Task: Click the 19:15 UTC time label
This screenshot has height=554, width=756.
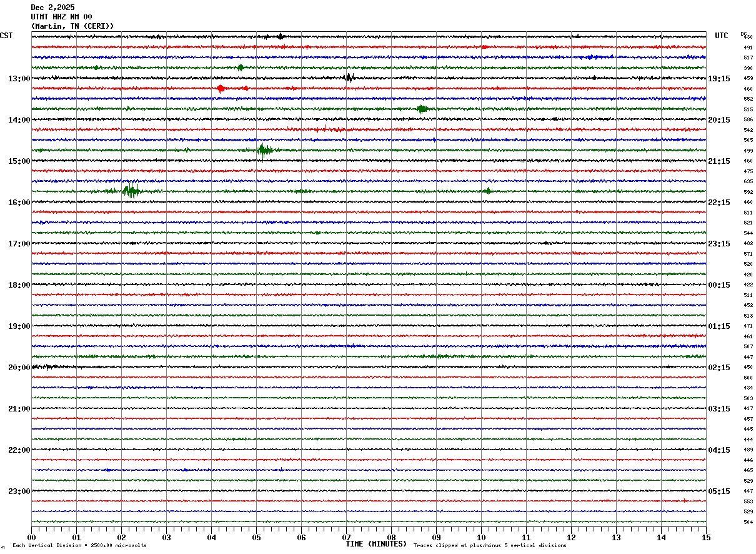Action: point(719,79)
